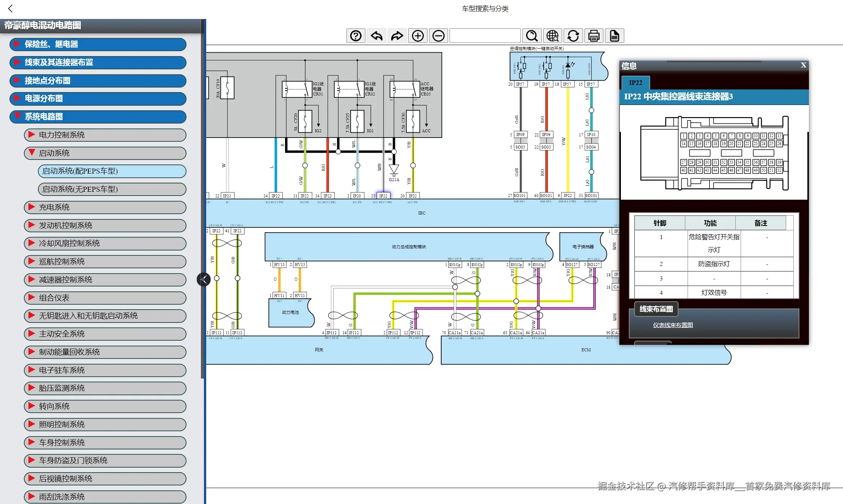This screenshot has height=504, width=843.
Task: Click the IBC module label
Action: coord(421,213)
